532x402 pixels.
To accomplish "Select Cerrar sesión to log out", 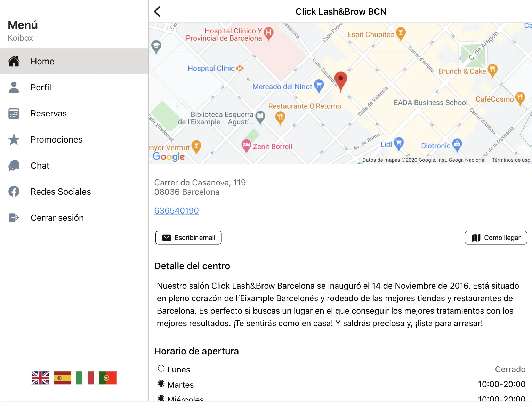I will tap(57, 218).
